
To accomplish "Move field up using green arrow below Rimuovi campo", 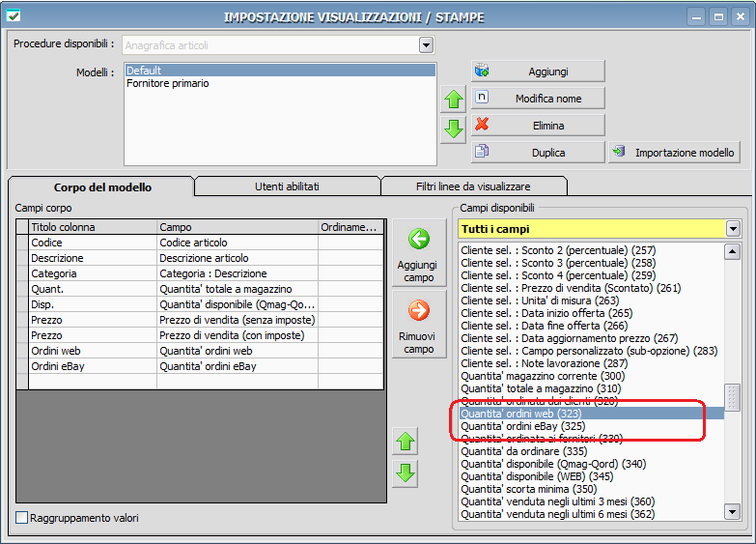I will pos(405,442).
